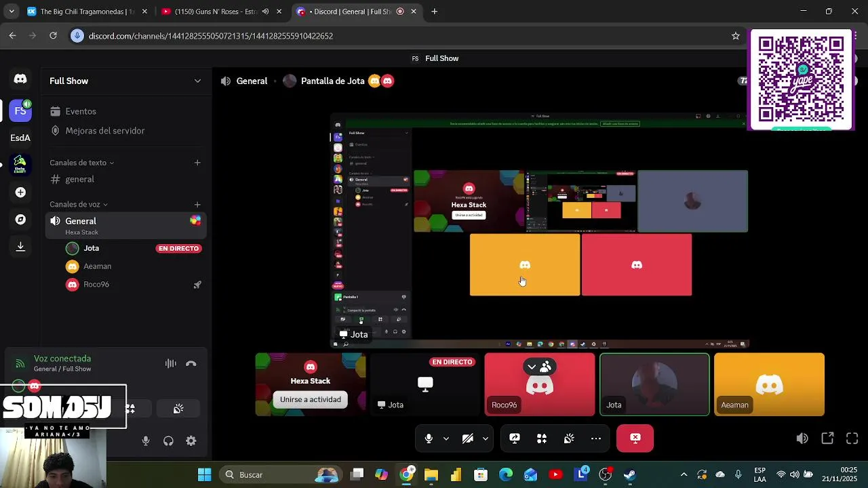Open Discord direct messages home icon

tap(20, 79)
